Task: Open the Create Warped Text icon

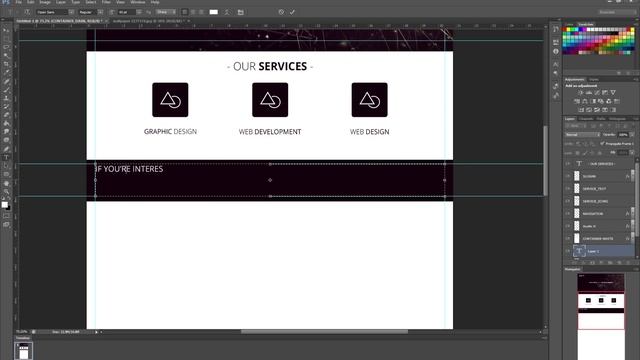Action: click(x=227, y=12)
